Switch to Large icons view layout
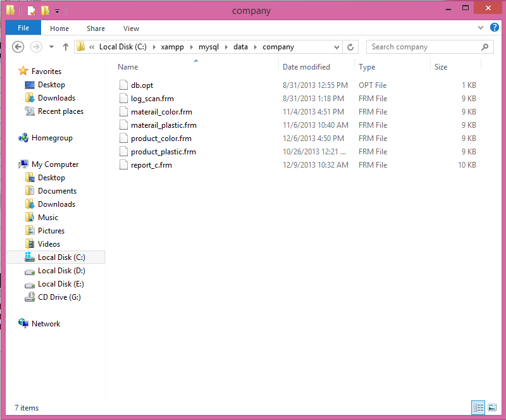 tap(492, 407)
